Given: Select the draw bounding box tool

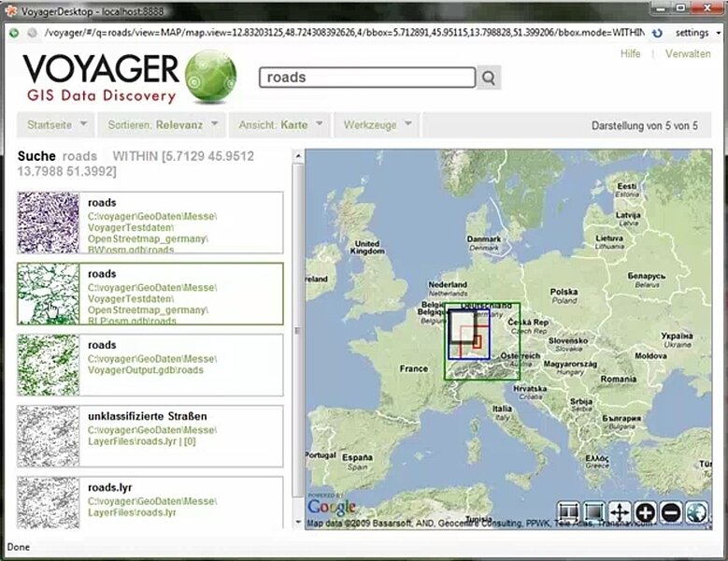Looking at the screenshot, I should [x=594, y=512].
